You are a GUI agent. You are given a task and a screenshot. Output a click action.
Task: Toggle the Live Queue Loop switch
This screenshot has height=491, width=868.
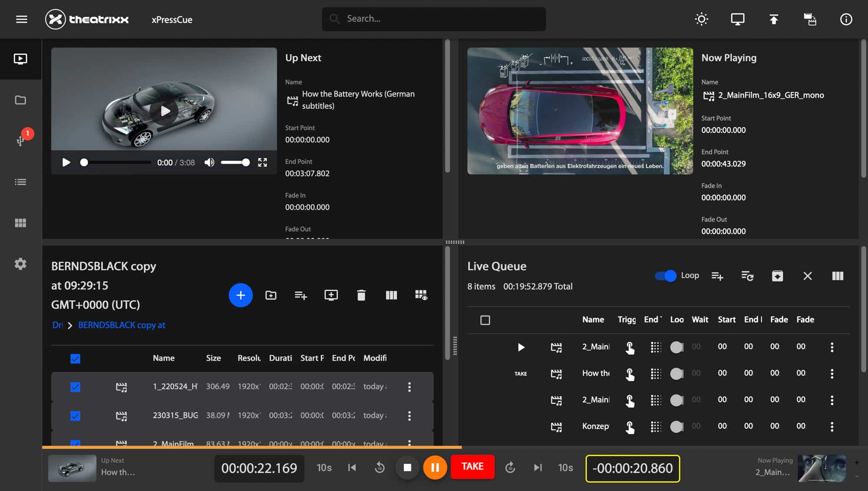[666, 276]
